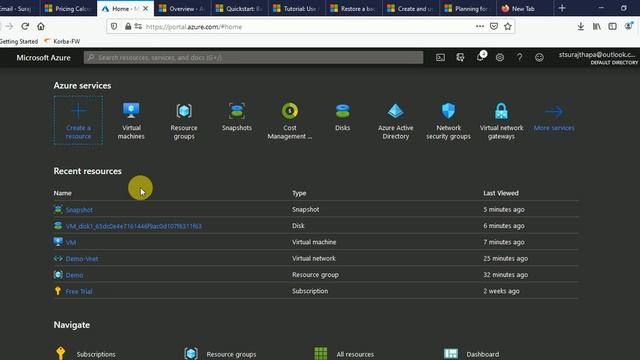
Task: Click browser Reload button
Action: tap(25, 27)
